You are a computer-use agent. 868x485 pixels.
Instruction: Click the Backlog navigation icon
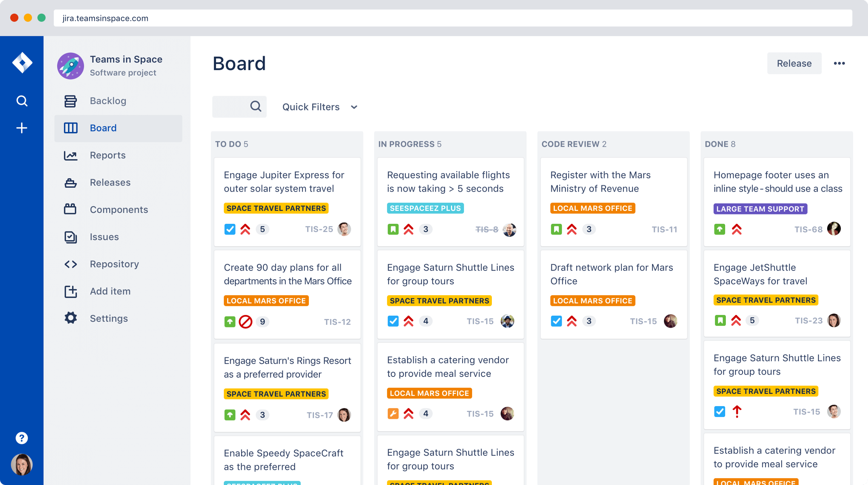point(71,100)
